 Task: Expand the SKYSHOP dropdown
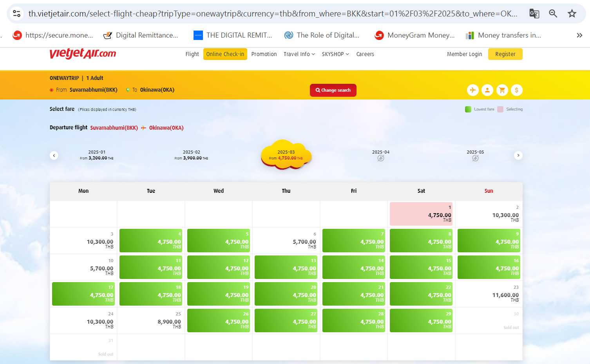(335, 54)
